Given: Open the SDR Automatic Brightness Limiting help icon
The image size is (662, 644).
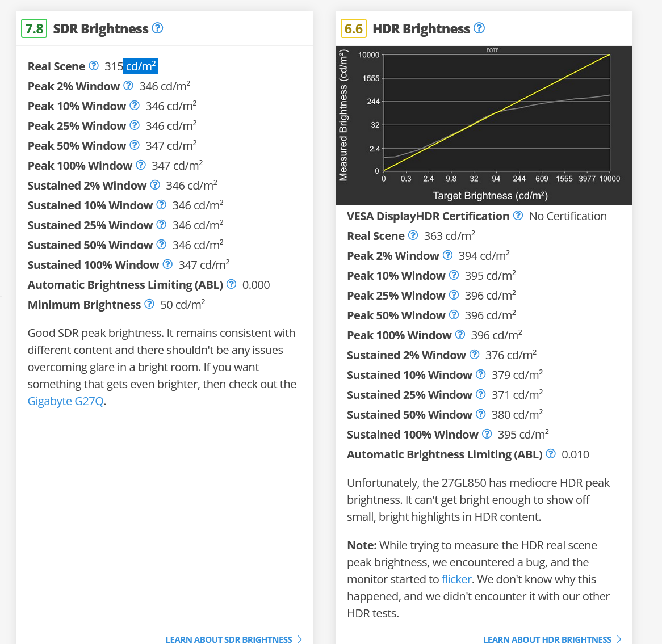Looking at the screenshot, I should pyautogui.click(x=231, y=284).
